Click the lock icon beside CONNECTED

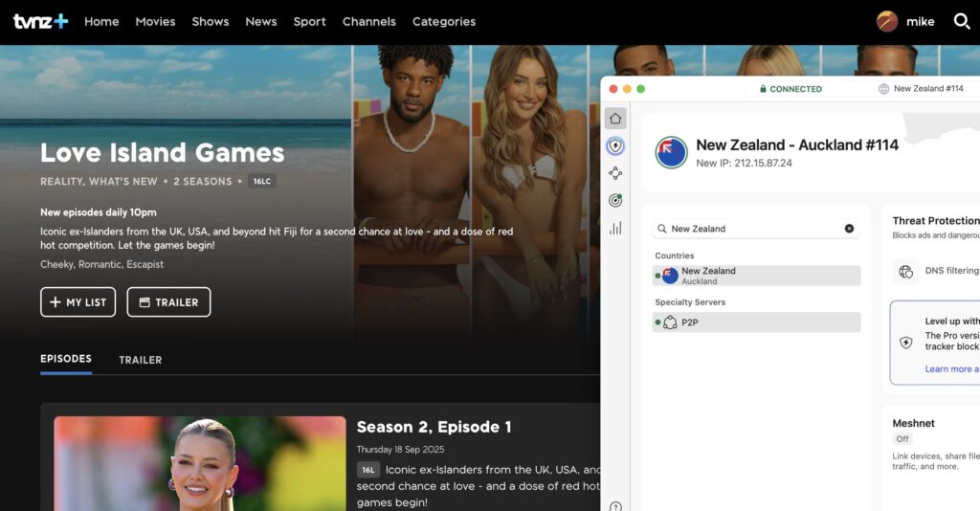pyautogui.click(x=763, y=89)
